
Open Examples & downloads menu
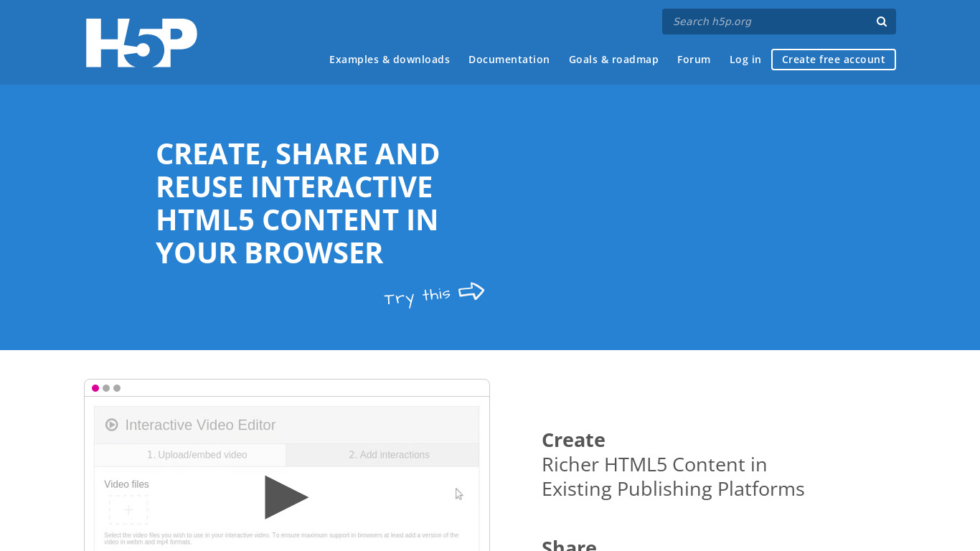[390, 60]
